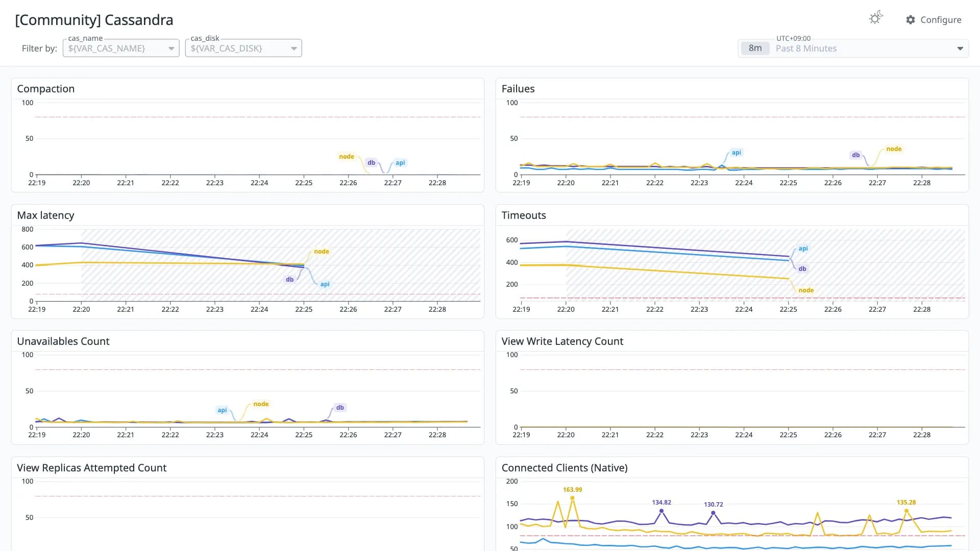Click the Configure gear icon

[x=911, y=20]
